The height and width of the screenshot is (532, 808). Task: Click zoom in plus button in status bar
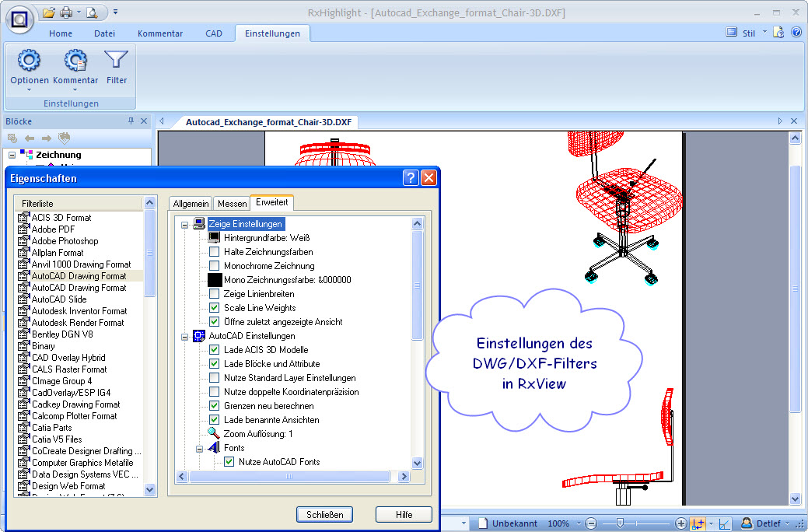(680, 523)
